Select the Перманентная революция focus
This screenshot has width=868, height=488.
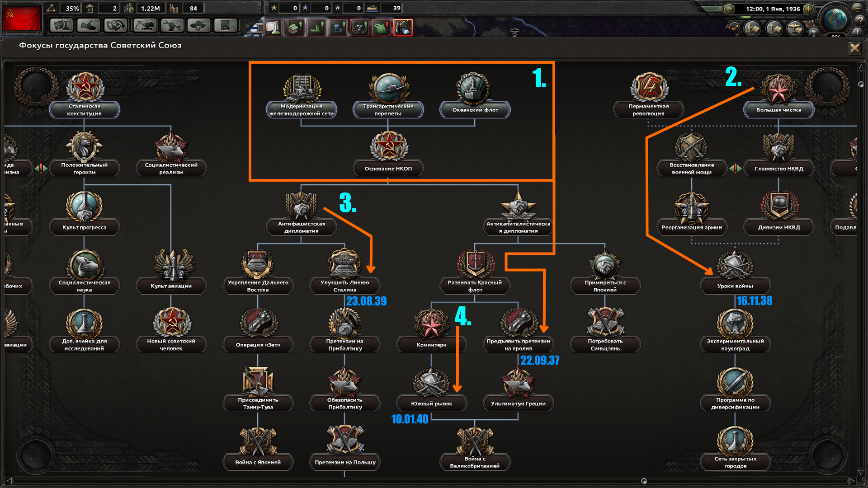coord(649,95)
